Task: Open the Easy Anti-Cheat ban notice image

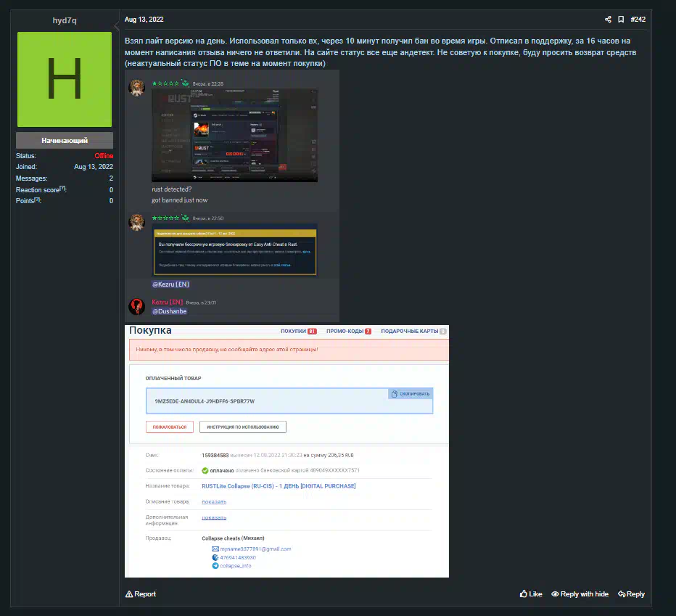Action: [x=234, y=250]
